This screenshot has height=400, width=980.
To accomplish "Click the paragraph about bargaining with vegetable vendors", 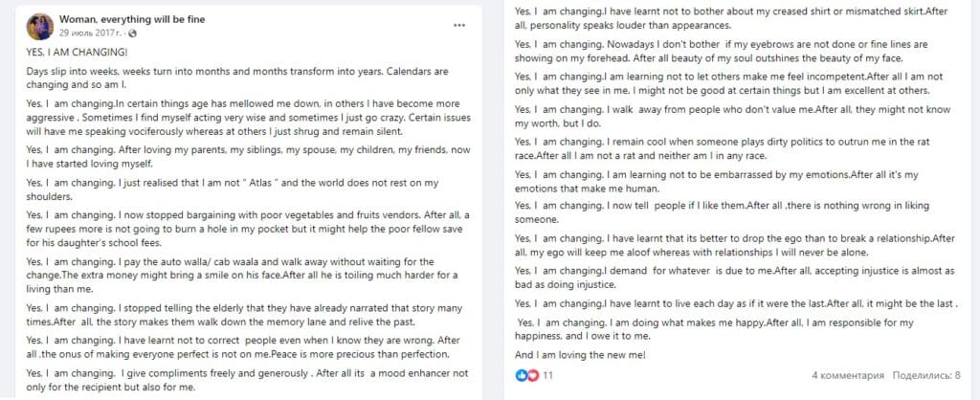I will tap(248, 229).
